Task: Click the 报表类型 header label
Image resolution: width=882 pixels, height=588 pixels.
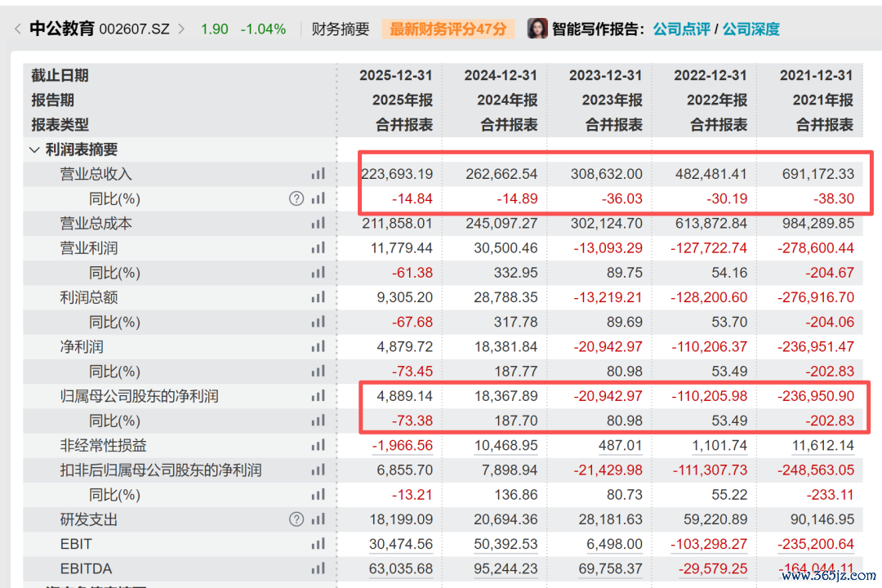Action: [x=60, y=125]
